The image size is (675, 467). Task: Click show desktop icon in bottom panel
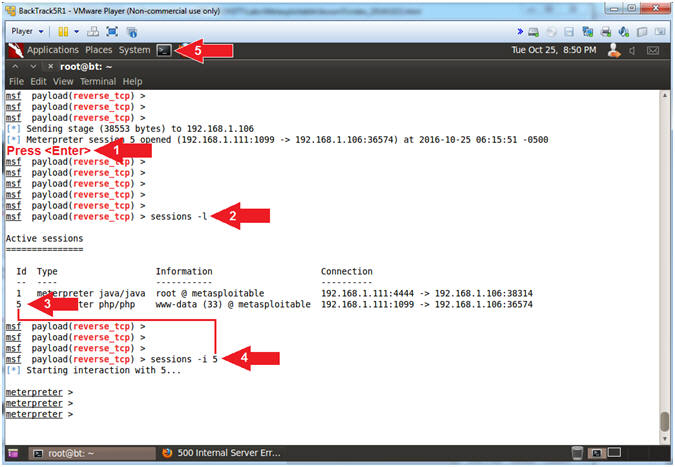pyautogui.click(x=13, y=453)
